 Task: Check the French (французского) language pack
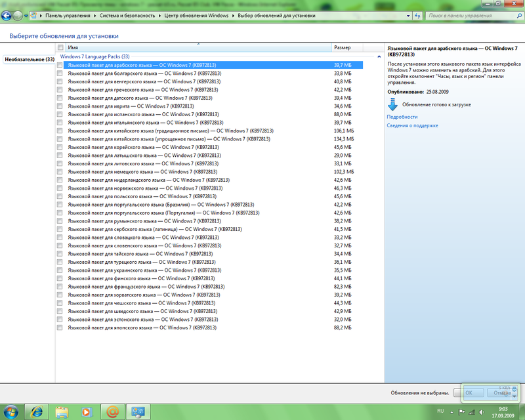(x=60, y=286)
